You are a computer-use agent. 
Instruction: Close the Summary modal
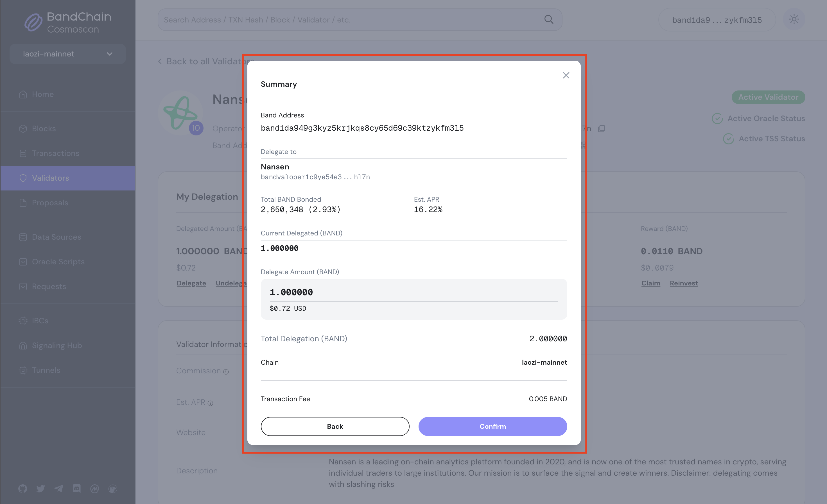click(566, 75)
